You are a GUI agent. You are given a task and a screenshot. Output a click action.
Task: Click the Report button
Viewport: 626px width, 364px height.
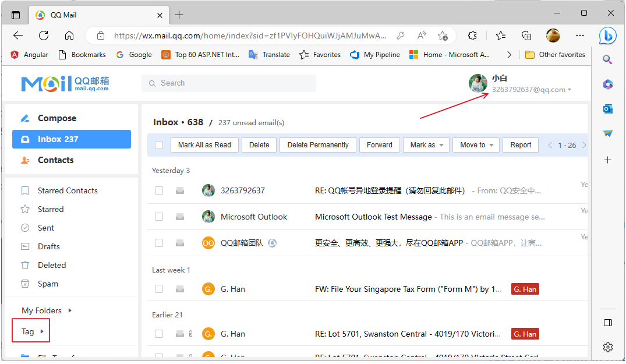click(x=520, y=144)
